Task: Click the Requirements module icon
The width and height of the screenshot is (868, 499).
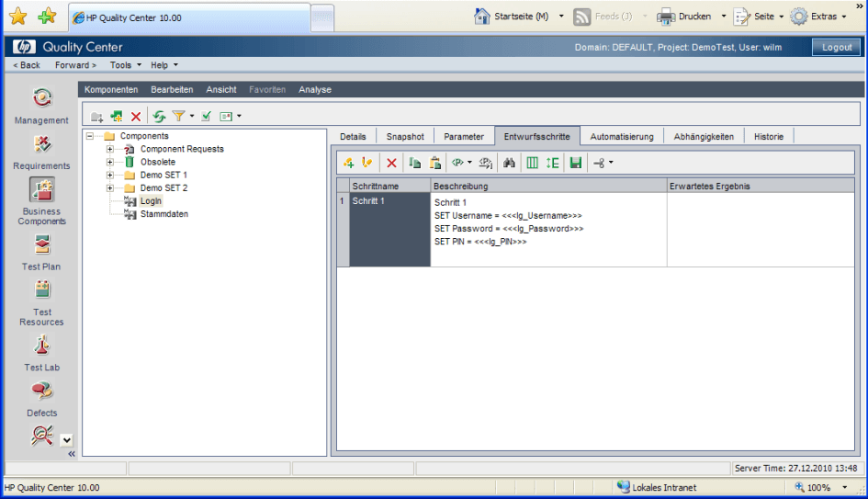Action: coord(42,147)
